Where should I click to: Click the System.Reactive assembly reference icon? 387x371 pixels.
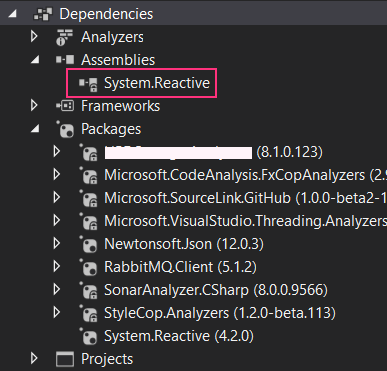click(88, 84)
